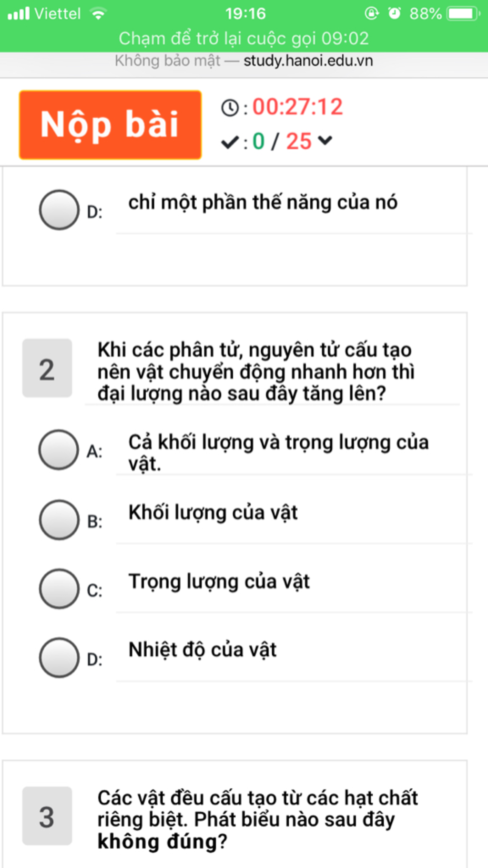Tap the clock timer icon
Screen dimensions: 488x868
(x=230, y=108)
